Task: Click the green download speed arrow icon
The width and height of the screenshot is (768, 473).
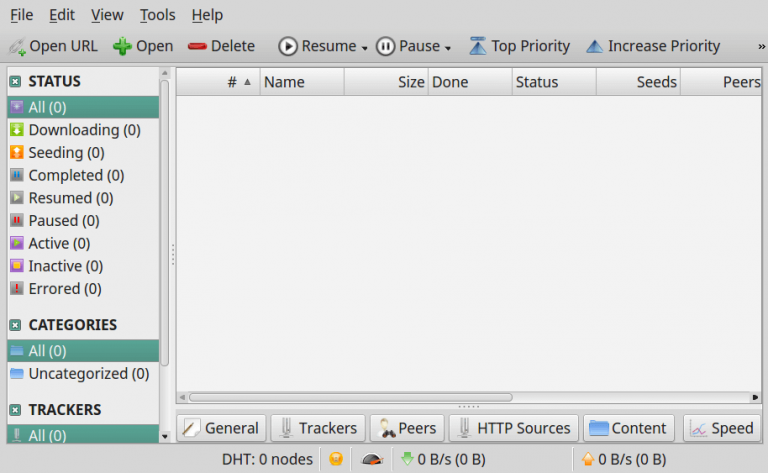Action: (x=407, y=459)
